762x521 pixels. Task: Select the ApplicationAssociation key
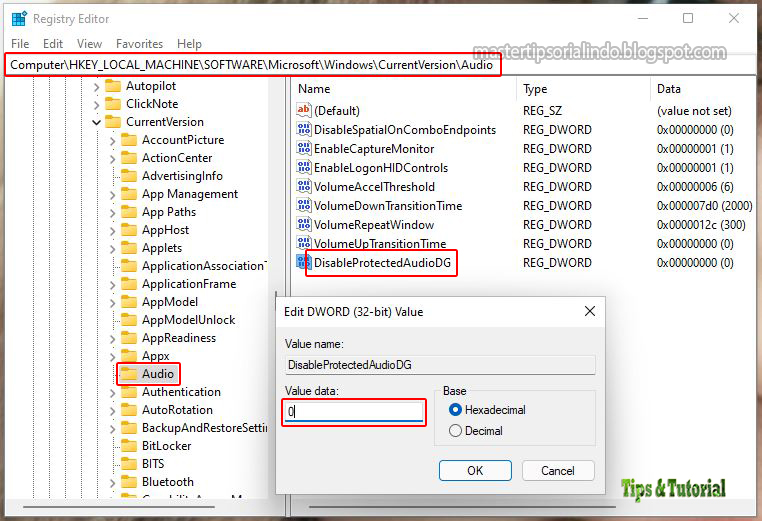(x=204, y=266)
